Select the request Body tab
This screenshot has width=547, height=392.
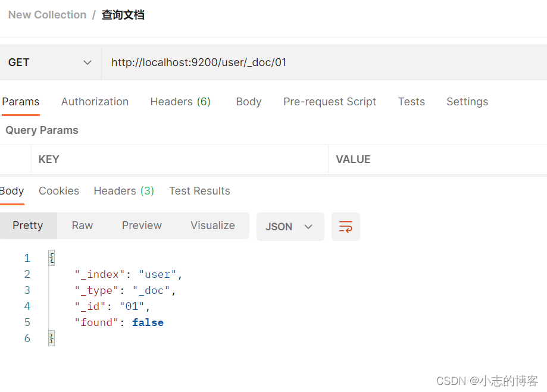pyautogui.click(x=248, y=102)
